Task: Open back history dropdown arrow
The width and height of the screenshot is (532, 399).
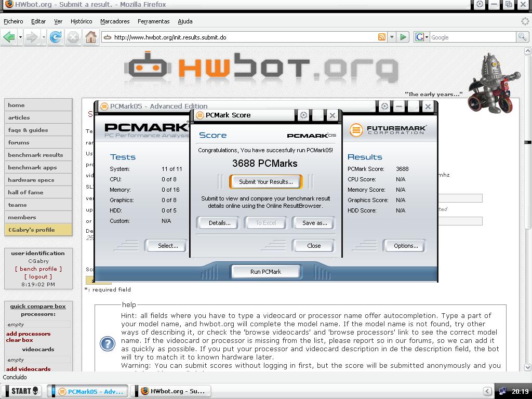Action: click(20, 37)
